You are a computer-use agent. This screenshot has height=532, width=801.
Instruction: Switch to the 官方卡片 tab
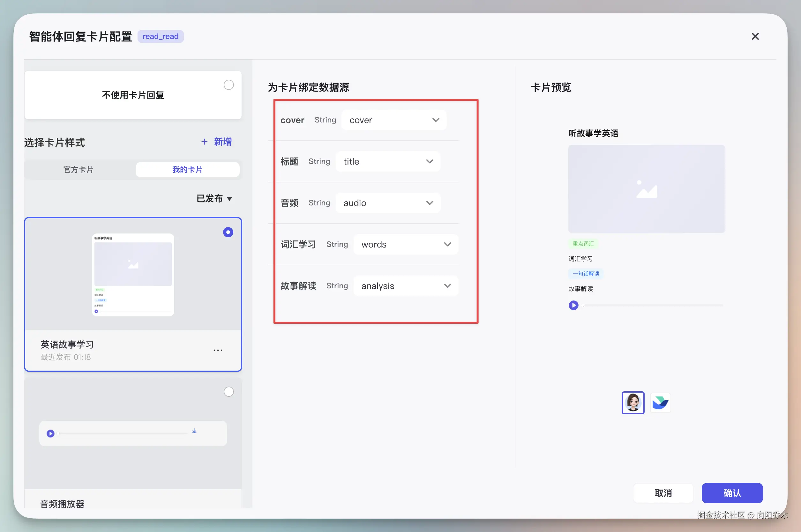point(79,170)
